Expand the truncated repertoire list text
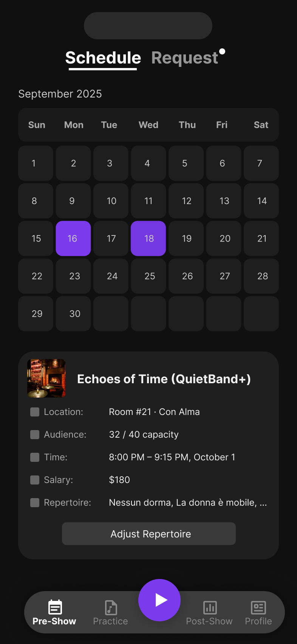 pyautogui.click(x=188, y=503)
